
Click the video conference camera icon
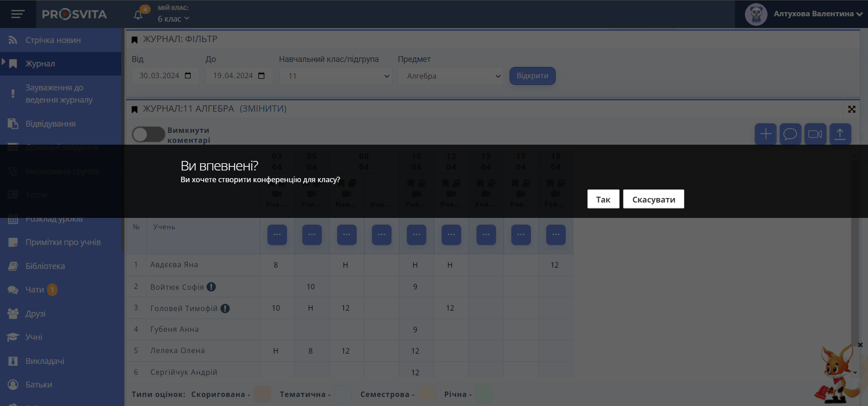point(815,134)
